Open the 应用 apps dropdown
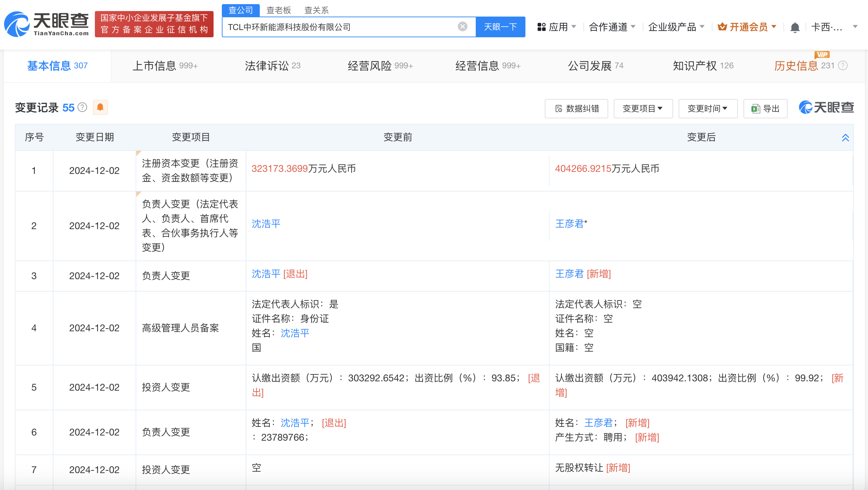The height and width of the screenshot is (490, 868). [x=556, y=27]
